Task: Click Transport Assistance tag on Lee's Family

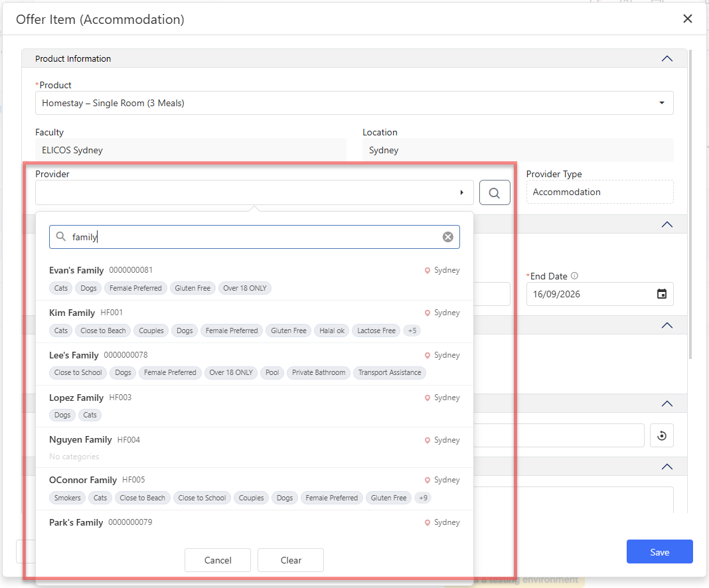Action: [389, 372]
